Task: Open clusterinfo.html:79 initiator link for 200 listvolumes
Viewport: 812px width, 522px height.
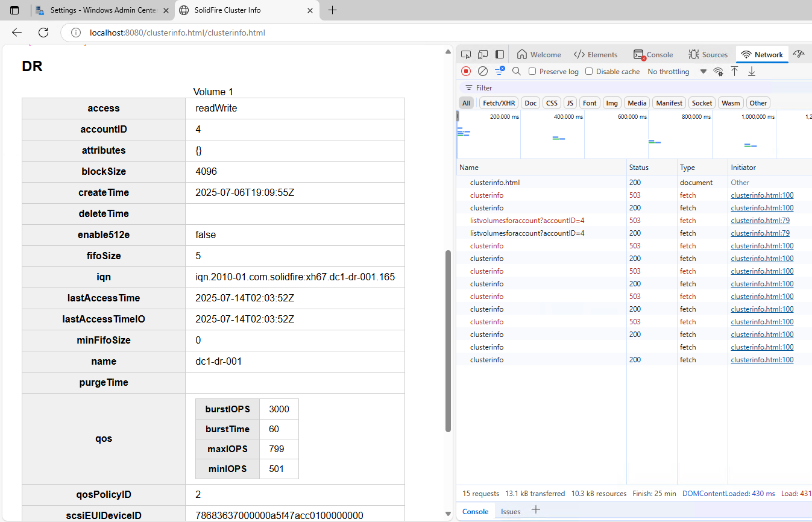Action: (760, 233)
